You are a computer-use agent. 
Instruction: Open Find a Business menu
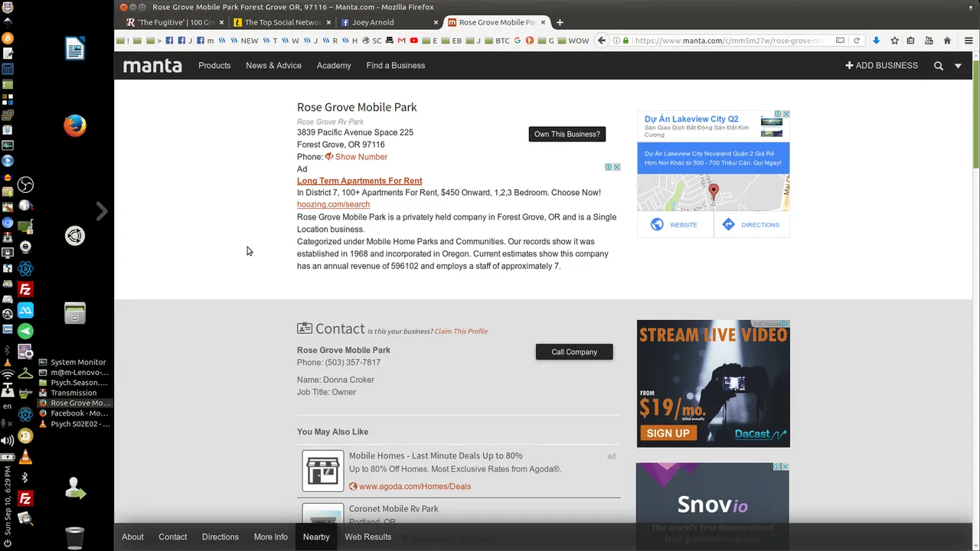pos(396,66)
